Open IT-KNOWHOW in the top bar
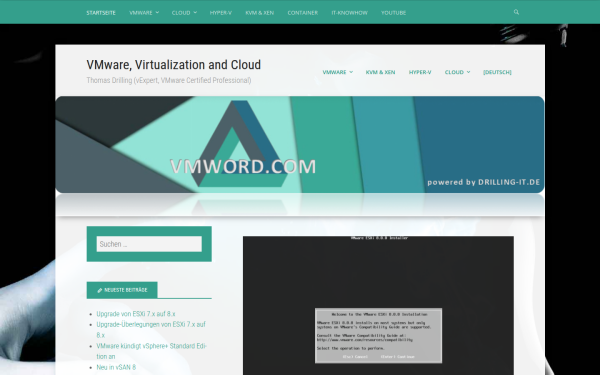Image resolution: width=600 pixels, height=375 pixels. pyautogui.click(x=349, y=13)
